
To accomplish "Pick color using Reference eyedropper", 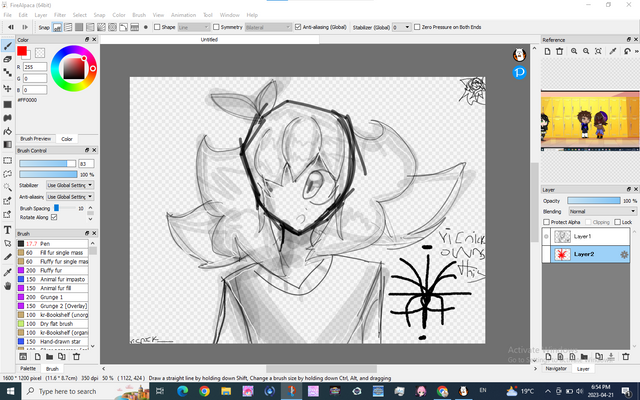I will 613,51.
